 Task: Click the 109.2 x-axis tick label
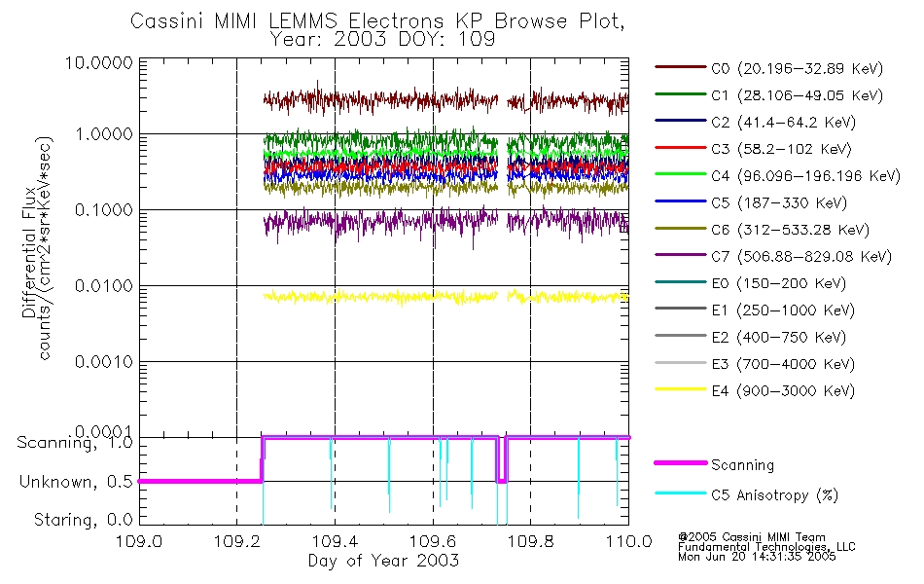[237, 541]
